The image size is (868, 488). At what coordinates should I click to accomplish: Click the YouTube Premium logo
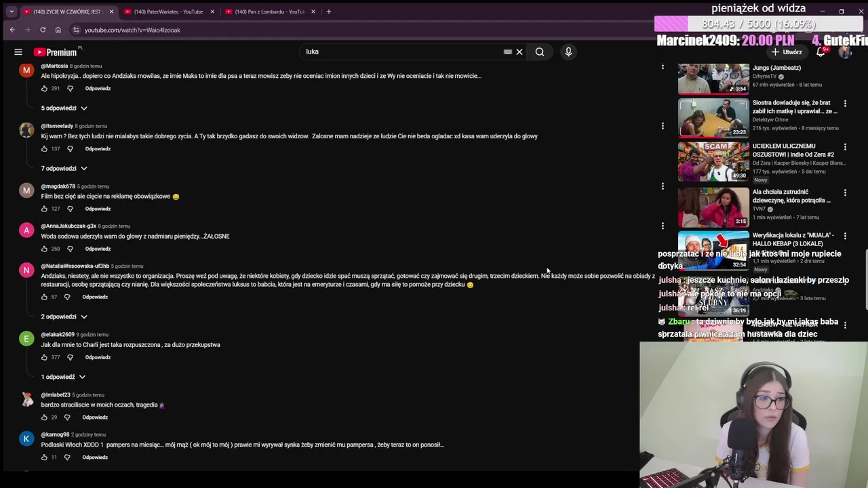[x=55, y=52]
